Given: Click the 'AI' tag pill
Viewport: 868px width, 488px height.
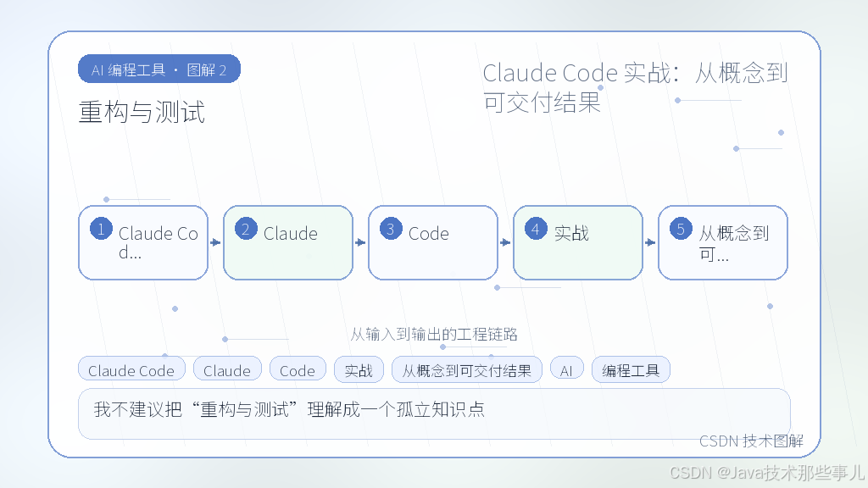Looking at the screenshot, I should pos(566,369).
